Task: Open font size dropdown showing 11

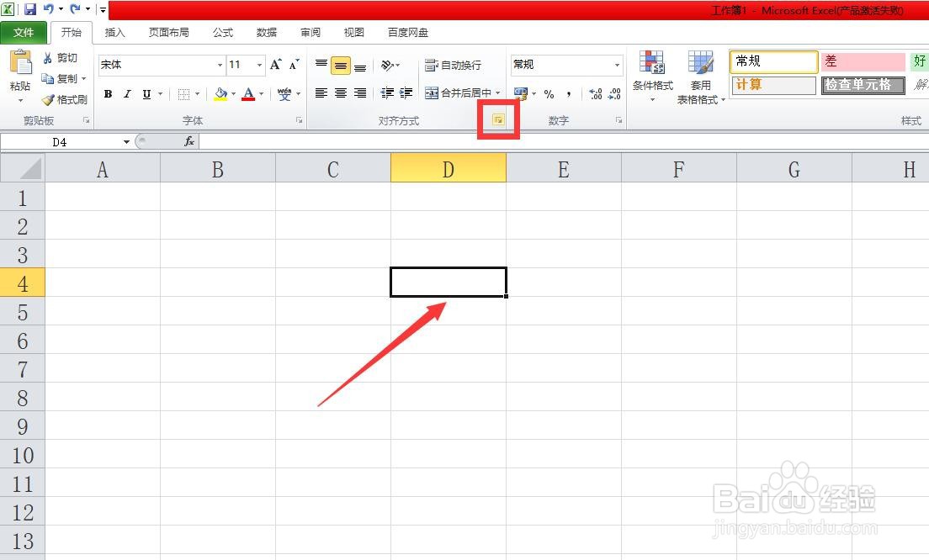Action: 259,65
